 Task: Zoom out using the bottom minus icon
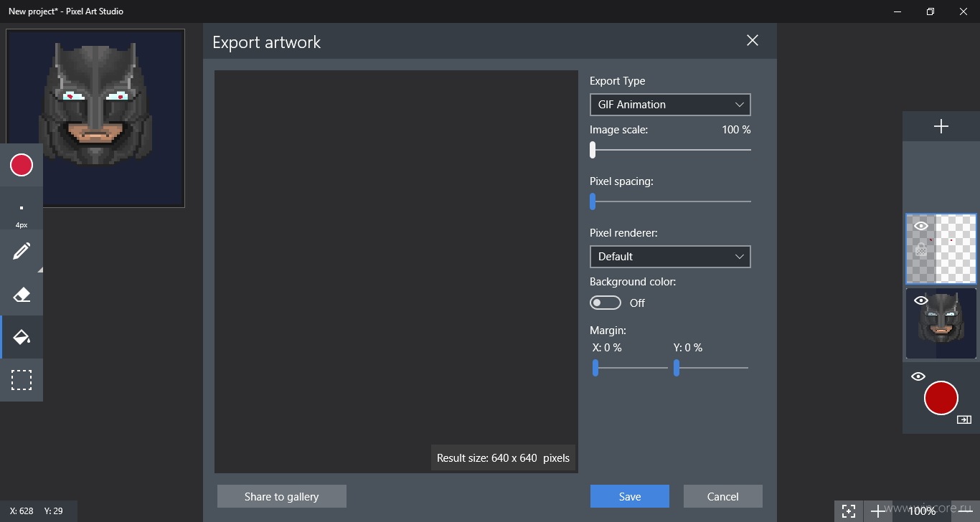click(x=964, y=511)
